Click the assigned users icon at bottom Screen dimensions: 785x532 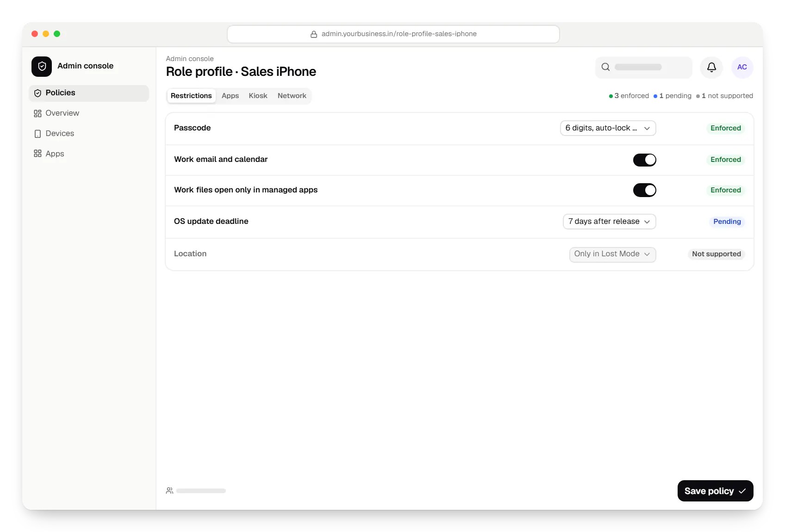pos(170,491)
